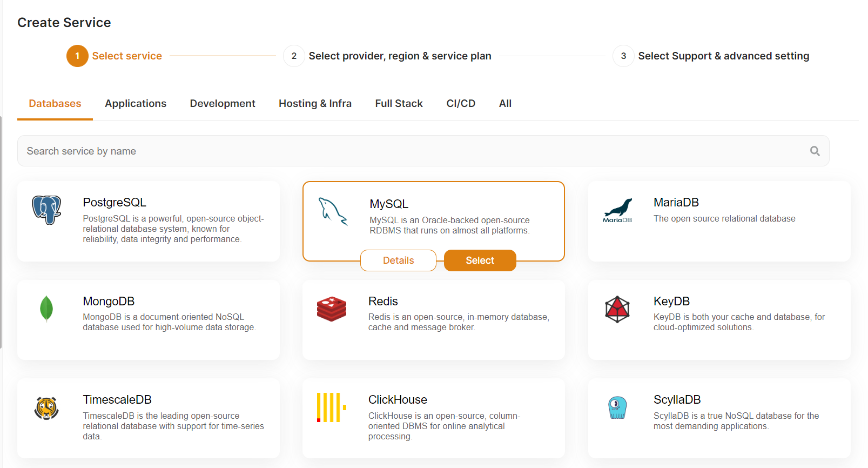Click the TimescaleDB tiger icon
Image resolution: width=868 pixels, height=468 pixels.
(46, 408)
